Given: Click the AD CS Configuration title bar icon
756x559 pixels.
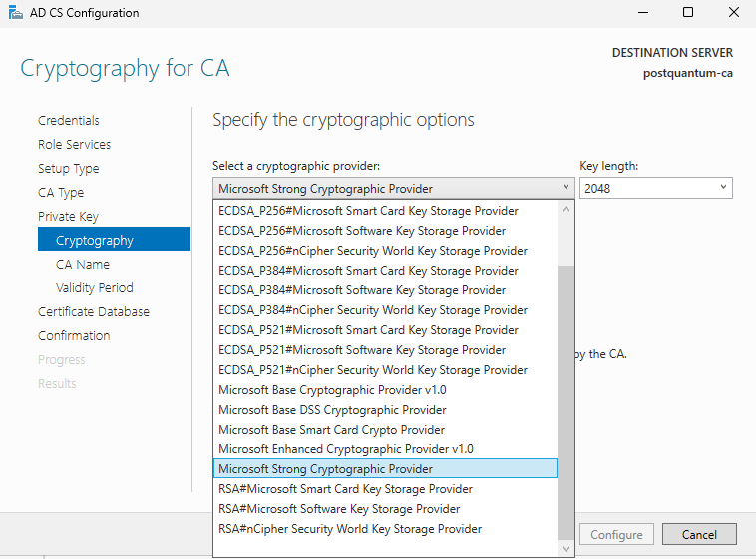Looking at the screenshot, I should [15, 13].
